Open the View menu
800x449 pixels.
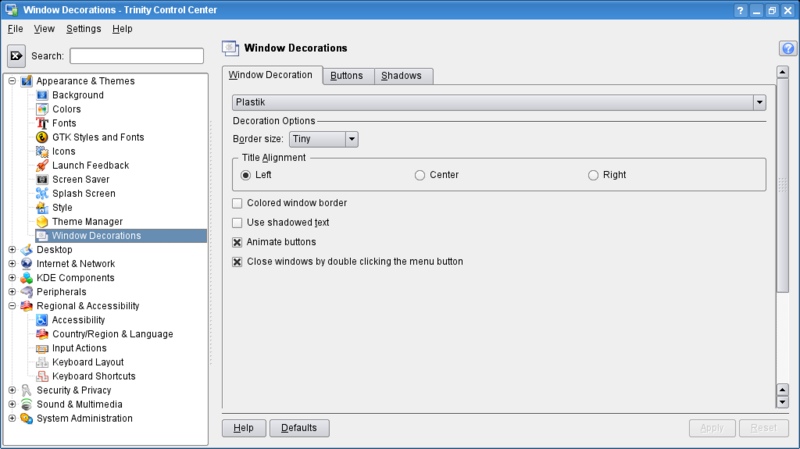(44, 29)
